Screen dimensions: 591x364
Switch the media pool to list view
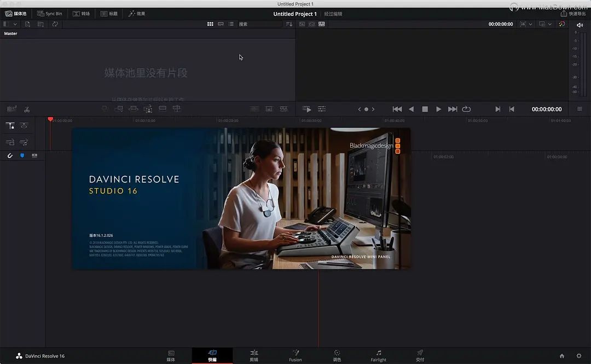click(x=231, y=24)
